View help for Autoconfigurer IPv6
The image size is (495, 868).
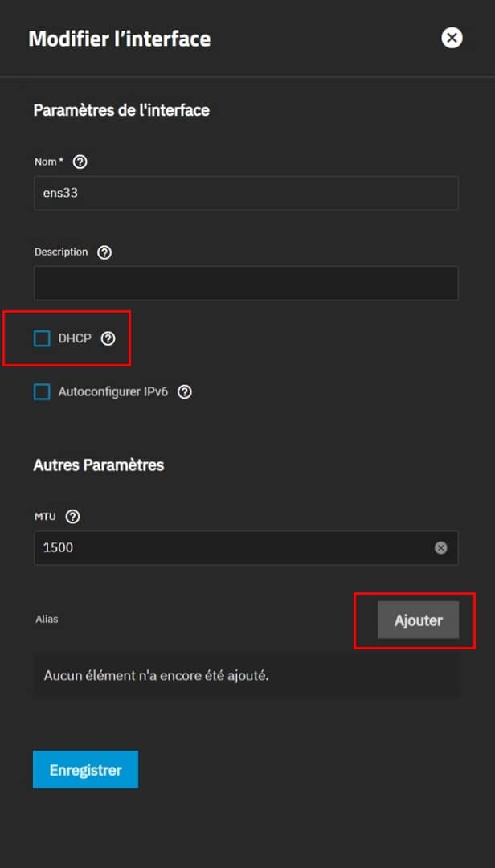pyautogui.click(x=185, y=392)
